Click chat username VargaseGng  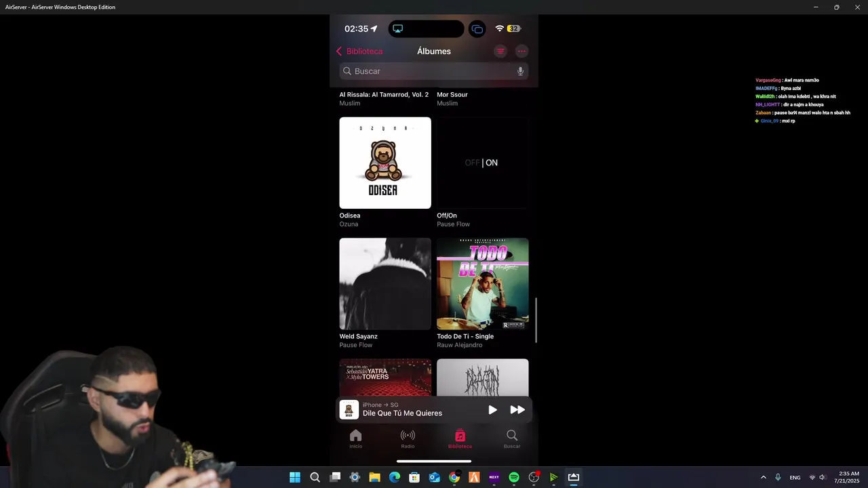tap(768, 80)
